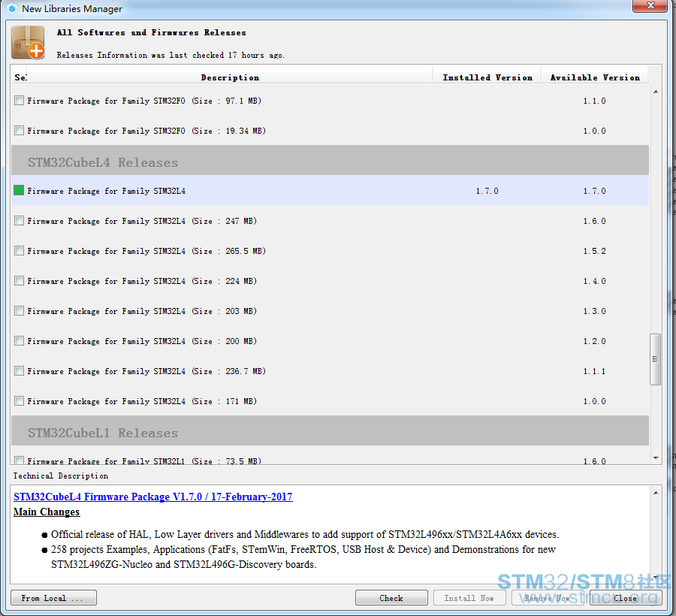Screen dimensions: 676x616
Task: Open STM32CubeL4 Firmware Package V1.7.0 link
Action: (x=153, y=497)
